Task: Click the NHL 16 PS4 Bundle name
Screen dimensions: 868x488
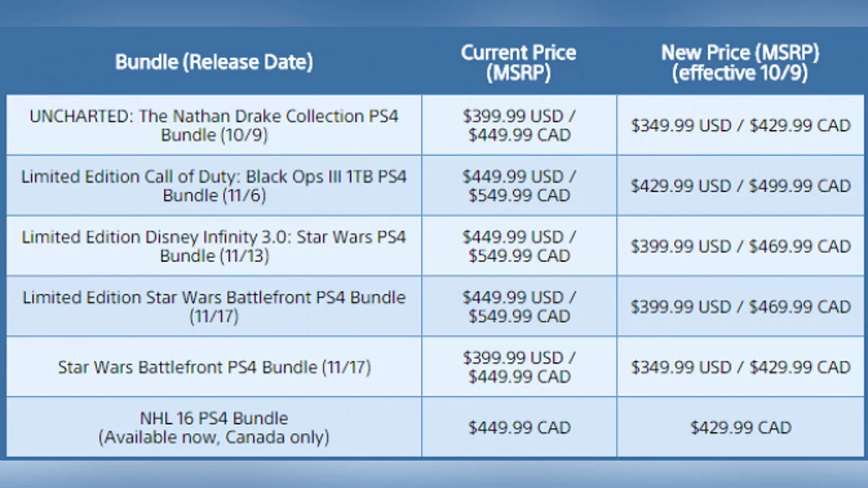Action: pos(214,427)
